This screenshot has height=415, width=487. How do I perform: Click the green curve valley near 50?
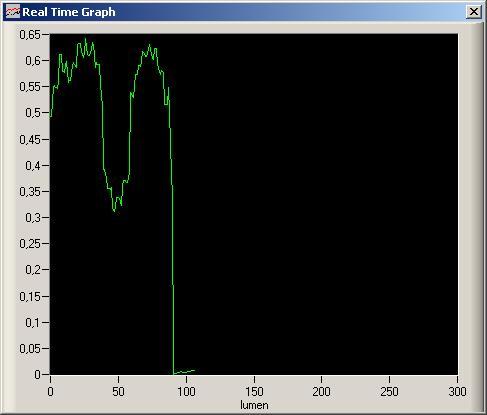114,211
